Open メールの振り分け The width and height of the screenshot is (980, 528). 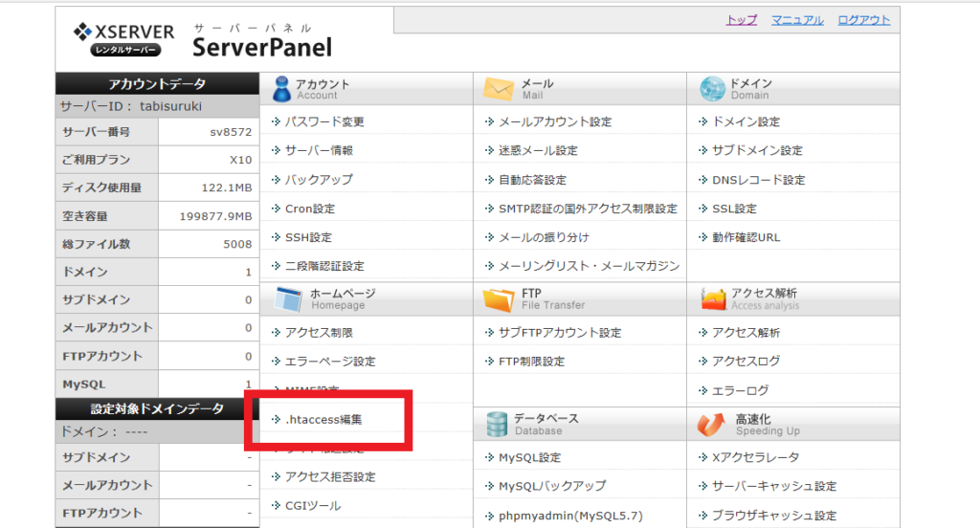(544, 237)
